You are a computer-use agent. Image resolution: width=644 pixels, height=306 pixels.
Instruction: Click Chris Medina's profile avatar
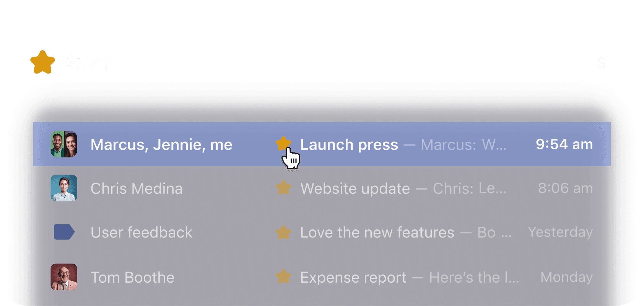point(64,188)
